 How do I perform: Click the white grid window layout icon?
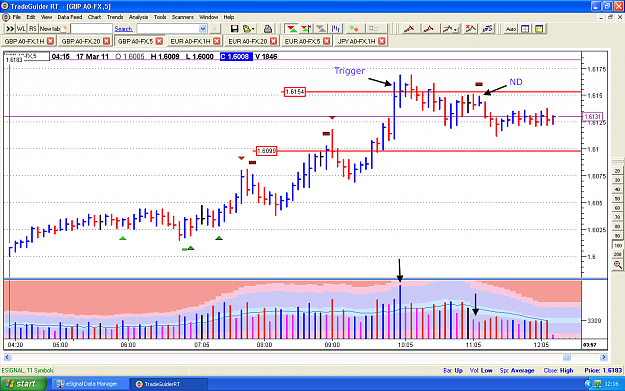525,29
